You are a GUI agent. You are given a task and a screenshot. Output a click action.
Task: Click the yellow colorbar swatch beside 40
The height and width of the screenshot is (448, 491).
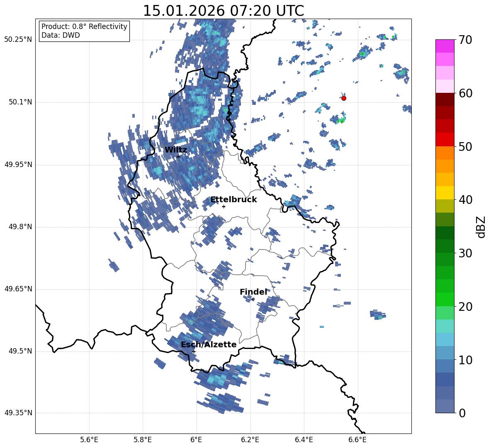pyautogui.click(x=445, y=193)
